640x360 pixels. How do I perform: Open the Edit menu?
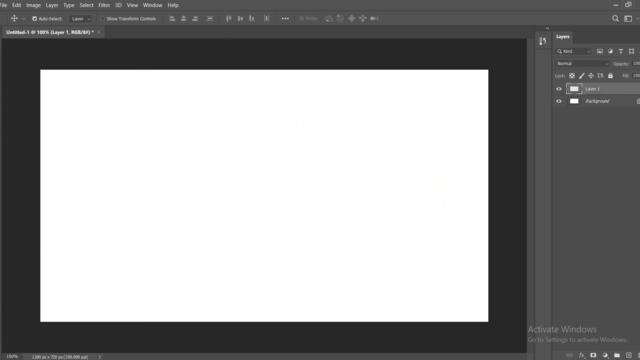coord(16,5)
